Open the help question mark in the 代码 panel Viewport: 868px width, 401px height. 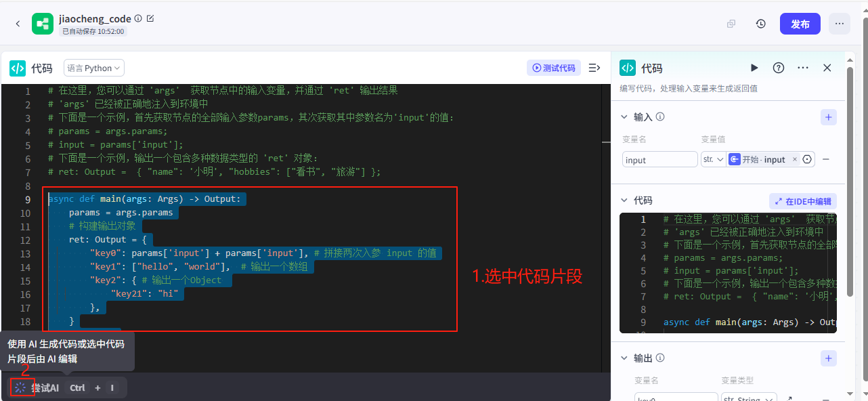click(x=779, y=68)
